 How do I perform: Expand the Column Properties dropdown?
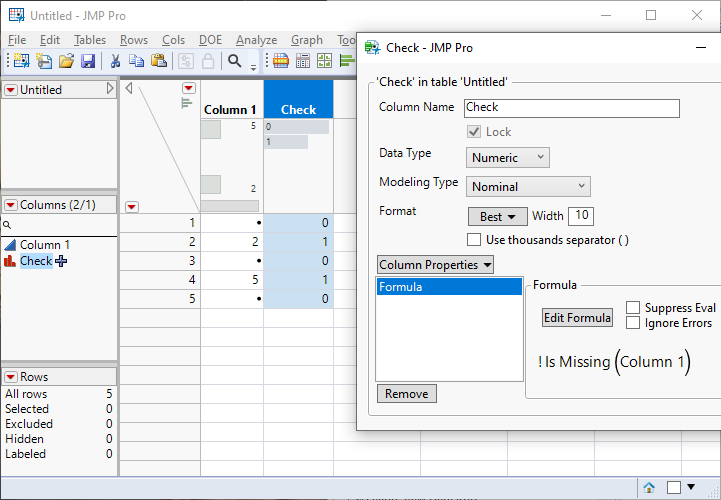coord(435,265)
